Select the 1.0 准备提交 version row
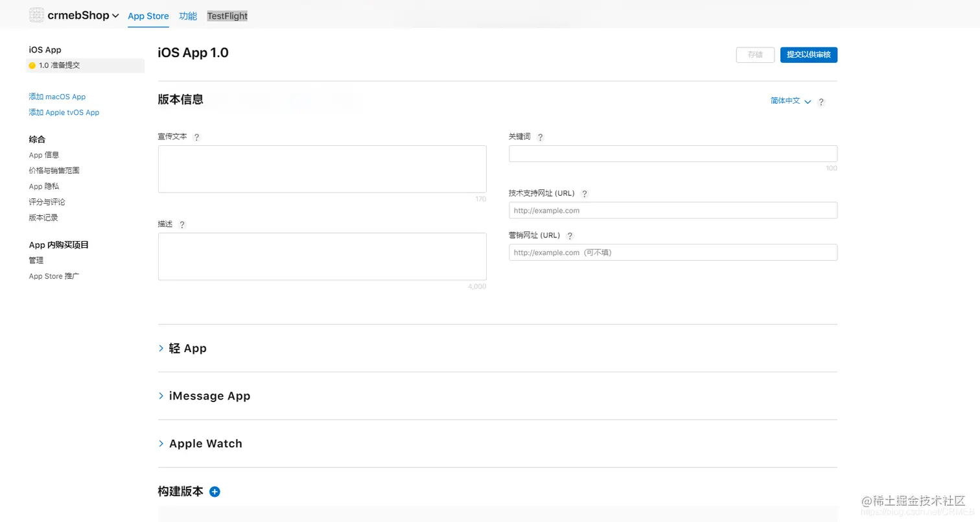This screenshot has width=980, height=522. tap(86, 65)
